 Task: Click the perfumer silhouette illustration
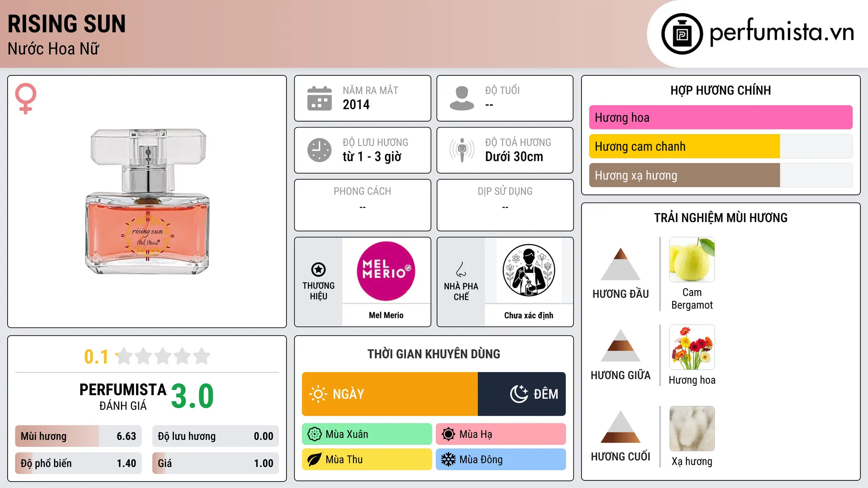tap(529, 271)
